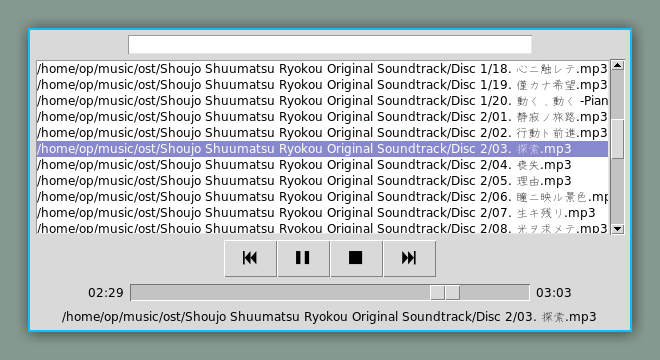Focus the search text field at top

330,45
